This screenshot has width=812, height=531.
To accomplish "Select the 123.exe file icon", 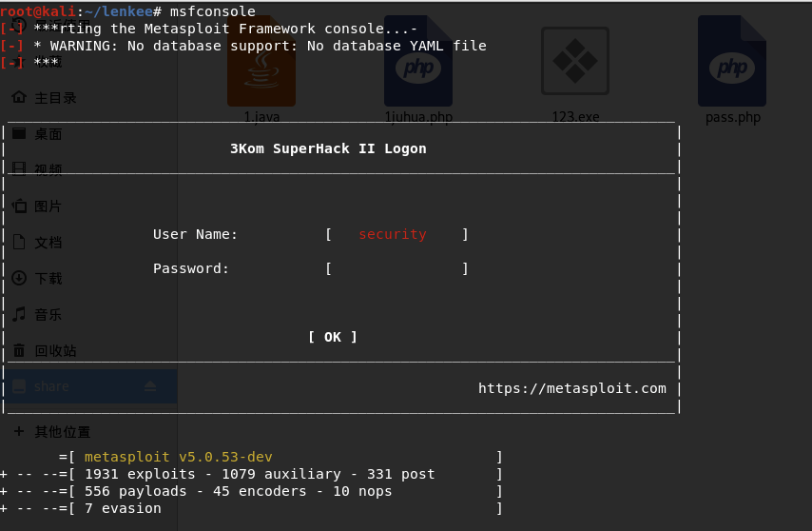I will coord(575,61).
